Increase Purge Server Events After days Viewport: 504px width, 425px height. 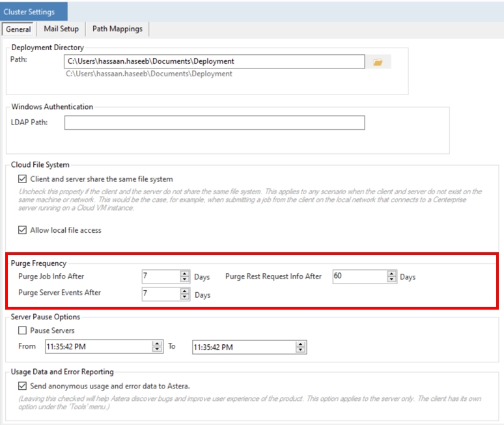[x=185, y=291]
